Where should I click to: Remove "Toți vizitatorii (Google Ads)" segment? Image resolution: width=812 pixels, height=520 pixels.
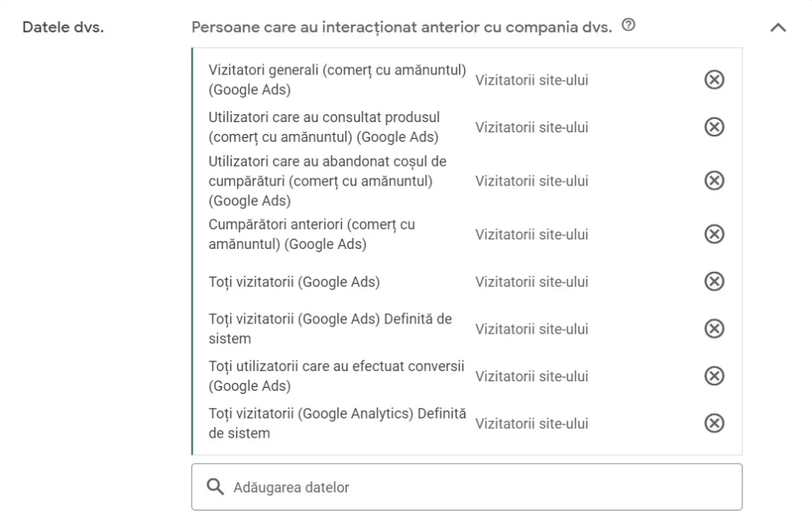tap(713, 281)
